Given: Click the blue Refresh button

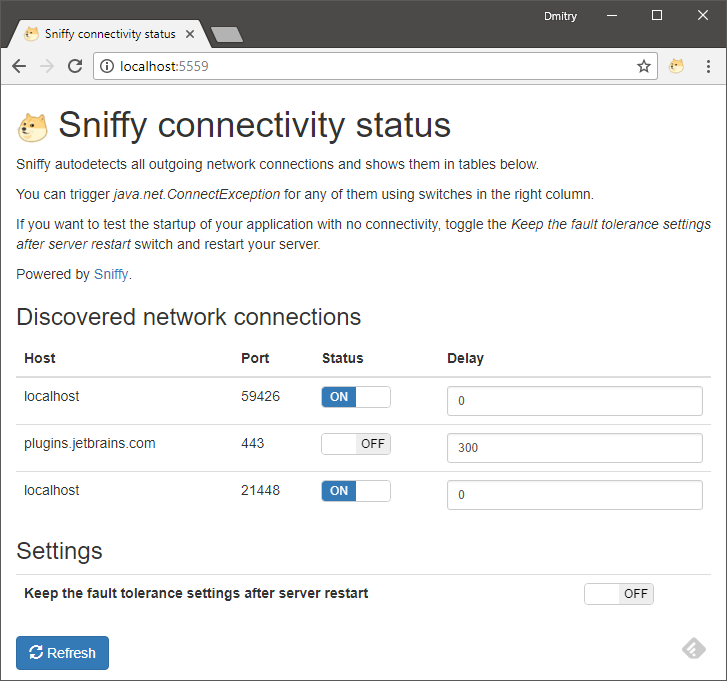Looking at the screenshot, I should pyautogui.click(x=62, y=653).
